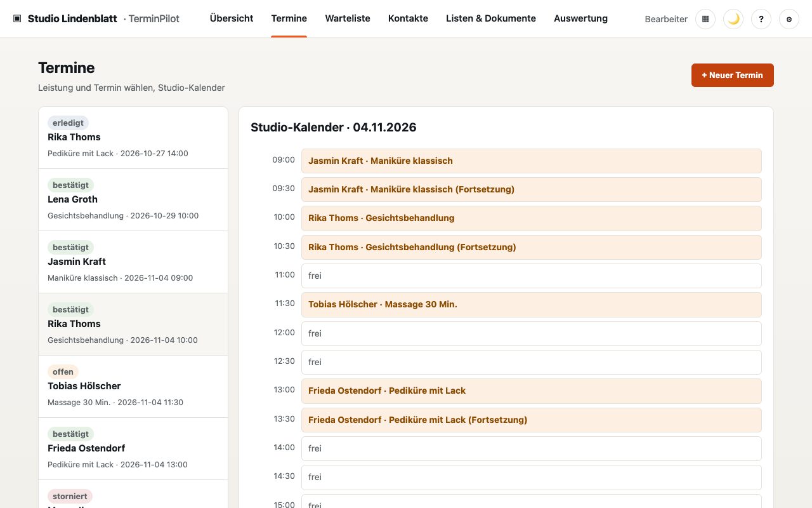Open Listen & Dokumente tab
The image size is (812, 508).
point(491,18)
